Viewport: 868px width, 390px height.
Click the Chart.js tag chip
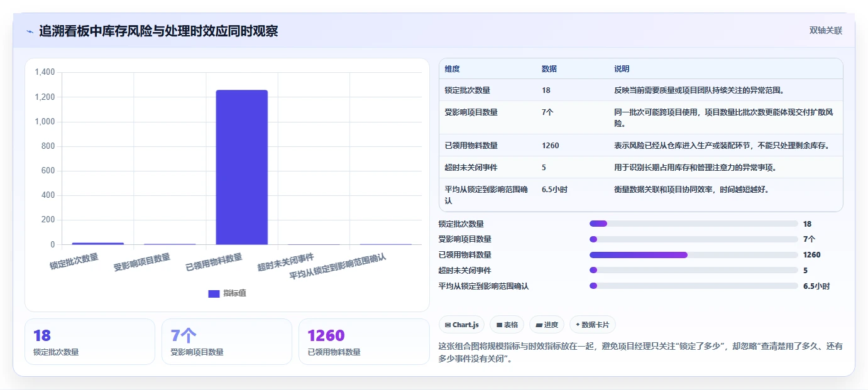point(461,325)
